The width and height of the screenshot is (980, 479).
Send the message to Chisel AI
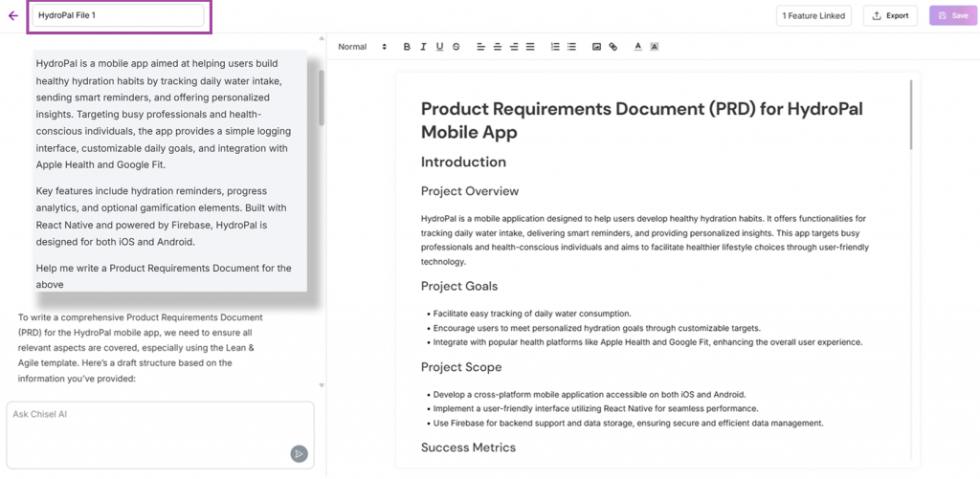coord(299,454)
